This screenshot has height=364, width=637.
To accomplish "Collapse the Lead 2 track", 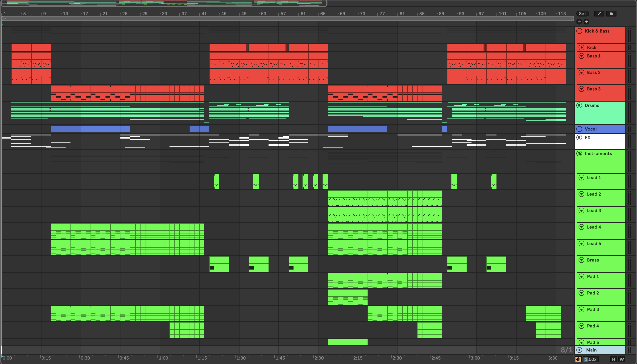I will [x=582, y=194].
